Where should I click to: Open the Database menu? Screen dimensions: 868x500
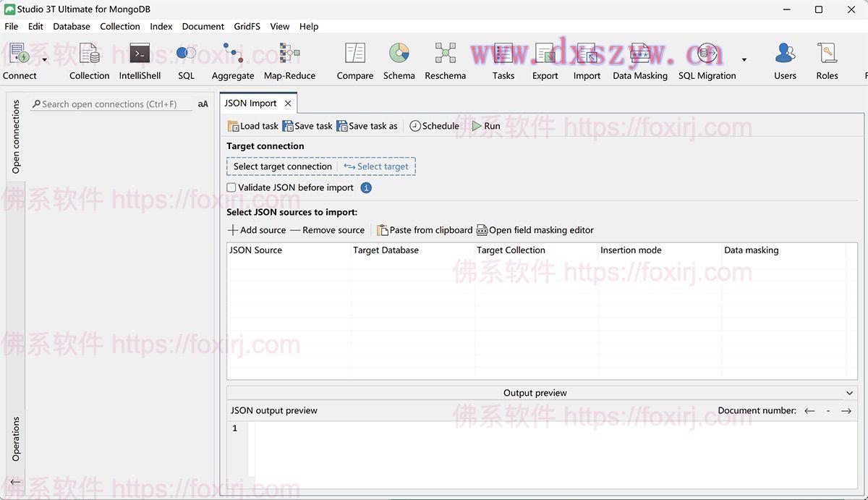click(72, 26)
